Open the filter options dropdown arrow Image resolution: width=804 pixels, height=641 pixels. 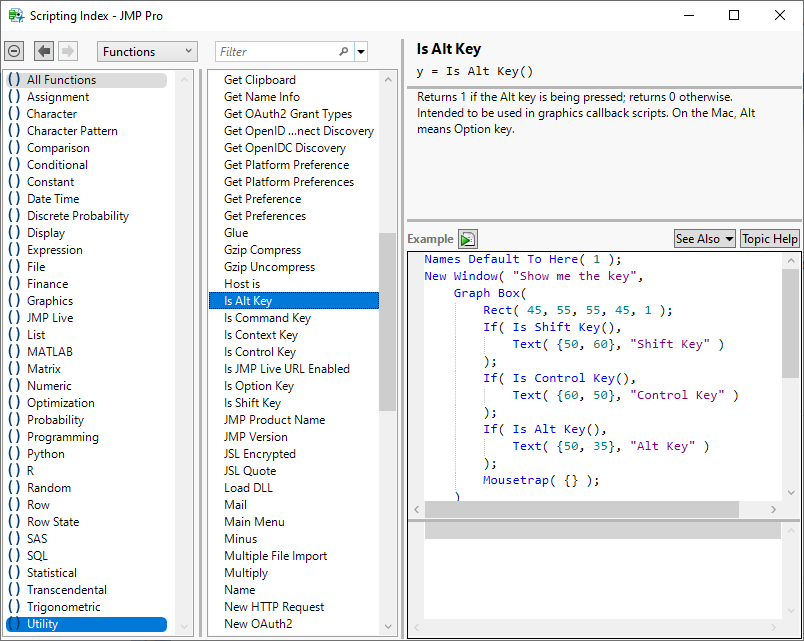(x=361, y=52)
